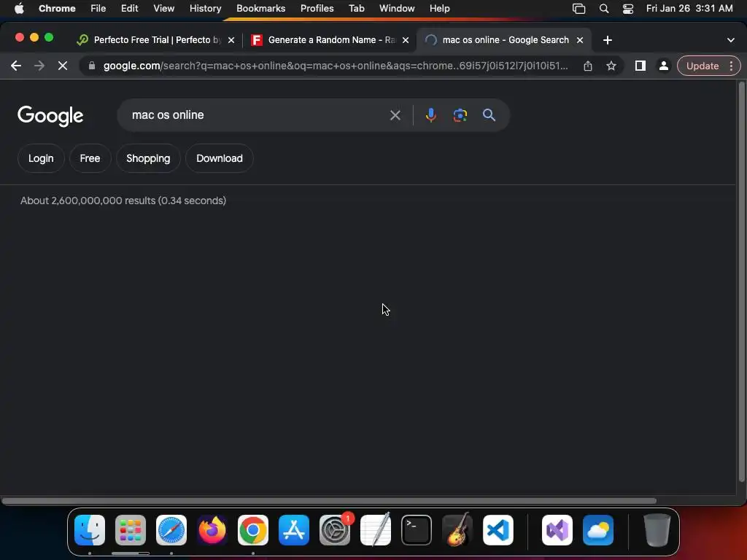
Task: Expand the tab search chevron
Action: click(x=731, y=41)
